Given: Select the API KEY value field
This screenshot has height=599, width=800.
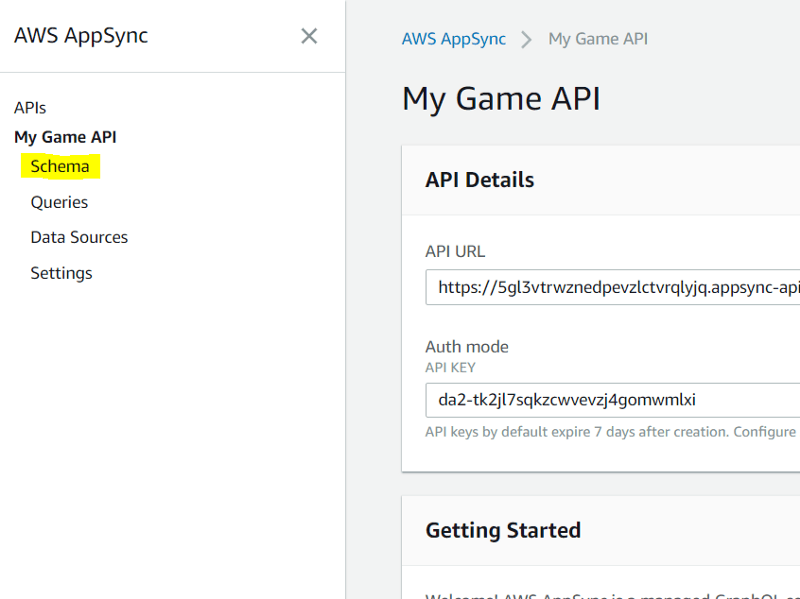Looking at the screenshot, I should pyautogui.click(x=612, y=400).
